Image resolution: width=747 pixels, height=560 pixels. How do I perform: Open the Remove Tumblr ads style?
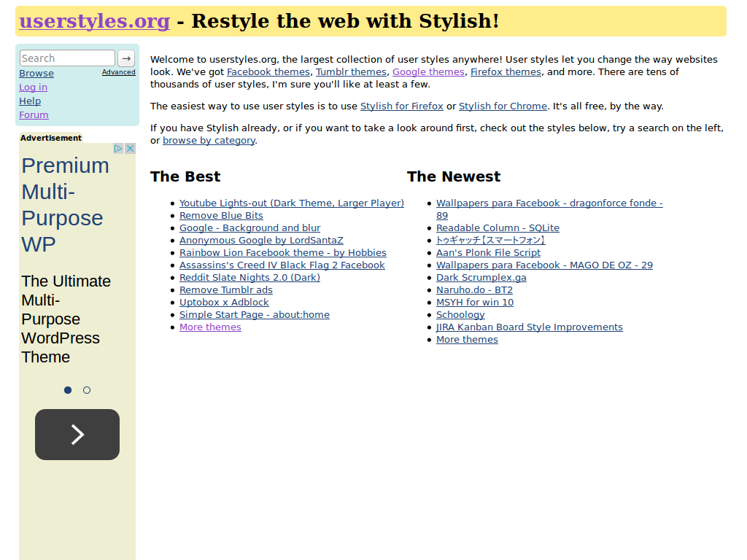tap(226, 290)
